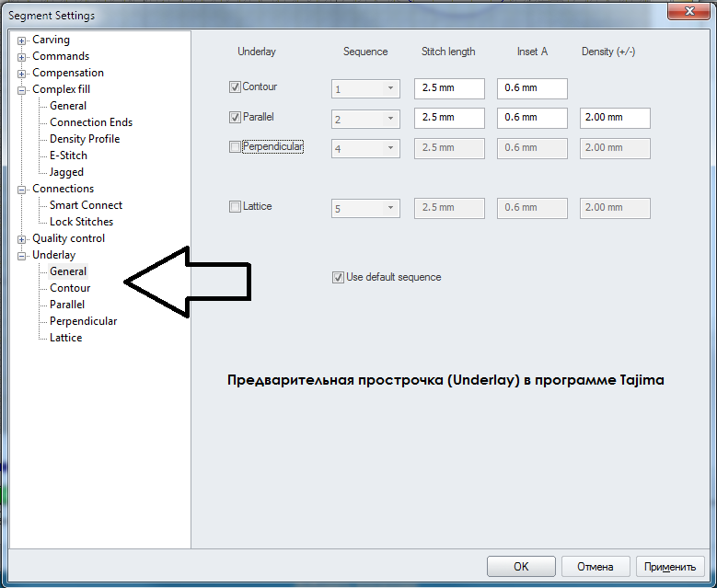Expand the Carving tree node
Screen dimensions: 717x588
click(x=21, y=40)
